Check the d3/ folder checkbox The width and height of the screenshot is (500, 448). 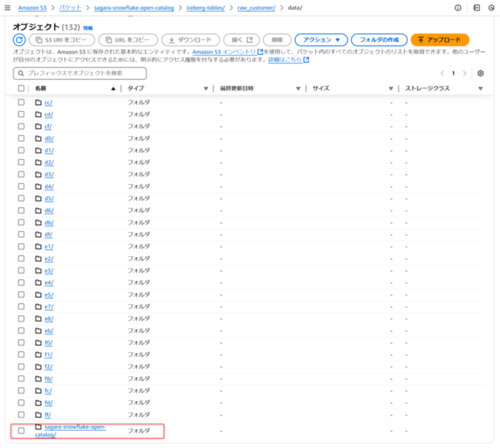[21, 174]
